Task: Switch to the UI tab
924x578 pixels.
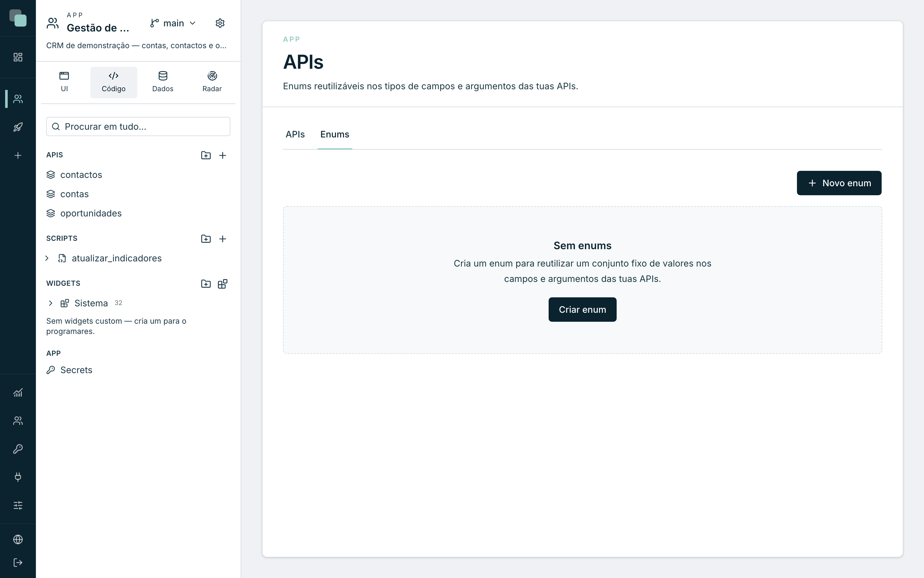Action: [64, 82]
